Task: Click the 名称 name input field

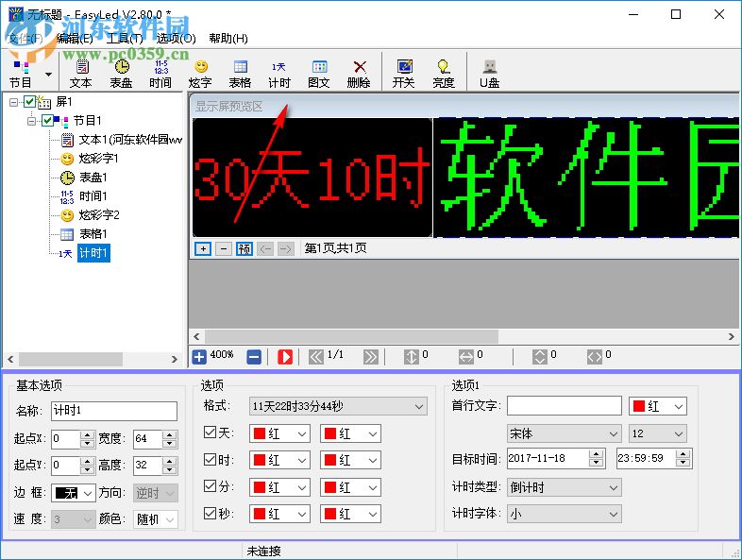Action: [x=114, y=411]
